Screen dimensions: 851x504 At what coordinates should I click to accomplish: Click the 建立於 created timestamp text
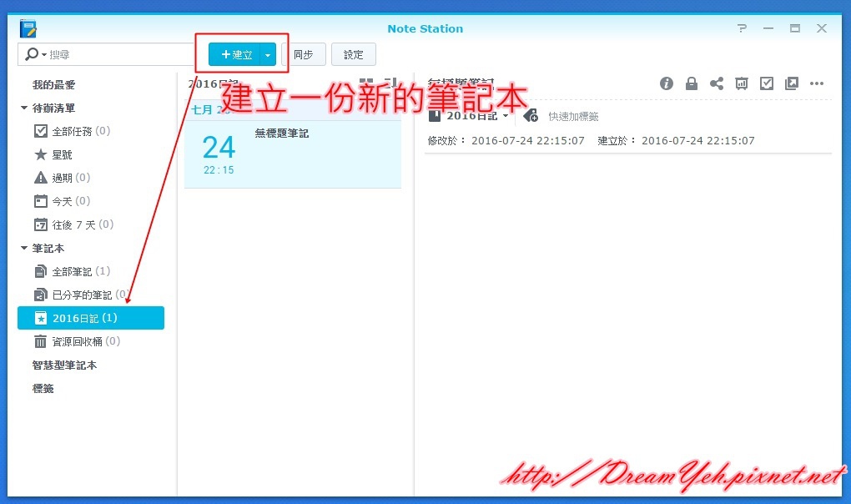[677, 140]
